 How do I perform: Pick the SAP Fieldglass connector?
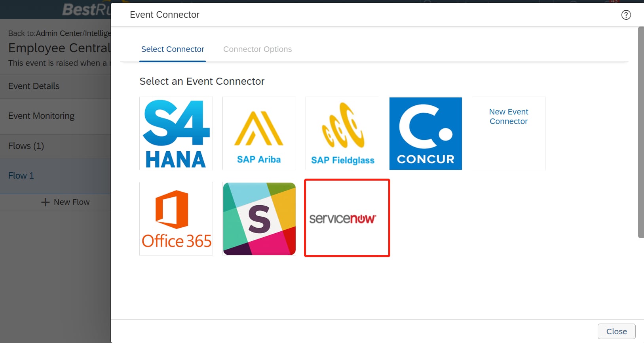(342, 133)
